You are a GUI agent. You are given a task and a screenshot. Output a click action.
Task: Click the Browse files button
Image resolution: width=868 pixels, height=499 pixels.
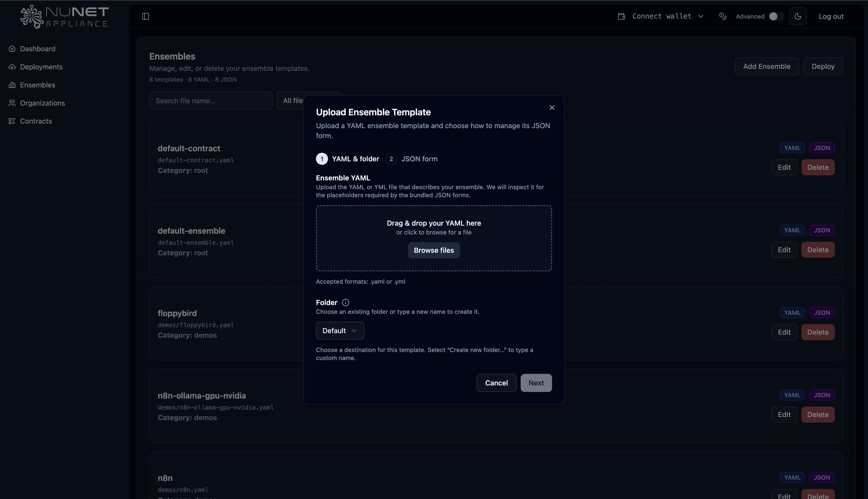pyautogui.click(x=434, y=251)
